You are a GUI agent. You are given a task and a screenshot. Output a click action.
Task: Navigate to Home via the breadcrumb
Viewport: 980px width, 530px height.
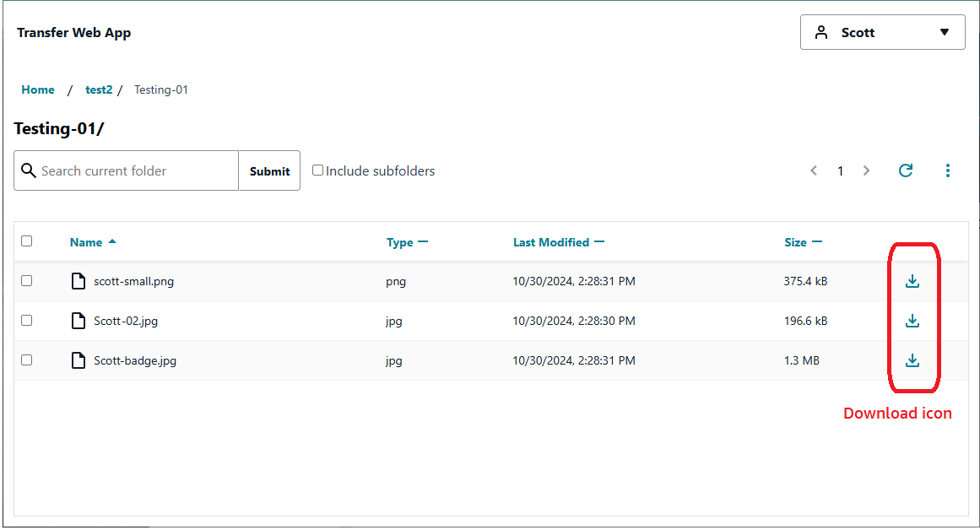point(37,89)
